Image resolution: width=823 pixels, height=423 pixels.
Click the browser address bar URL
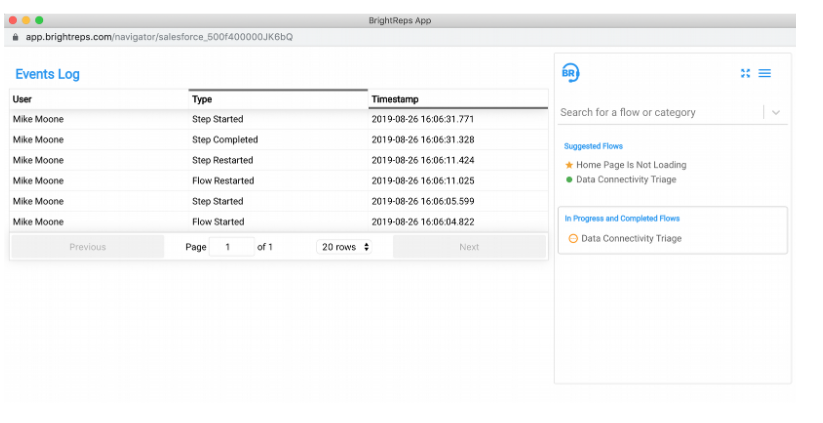160,37
